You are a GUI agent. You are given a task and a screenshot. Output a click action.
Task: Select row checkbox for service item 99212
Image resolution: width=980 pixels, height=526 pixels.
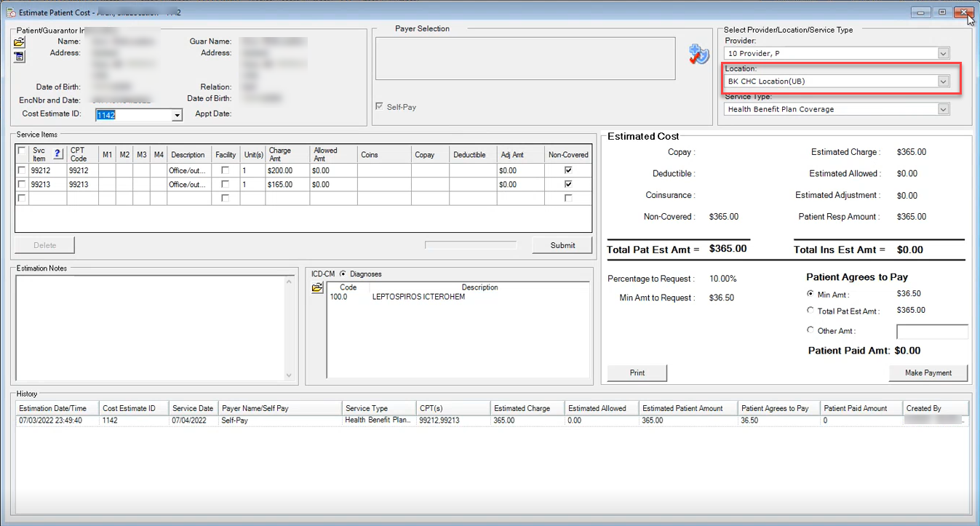(22, 170)
